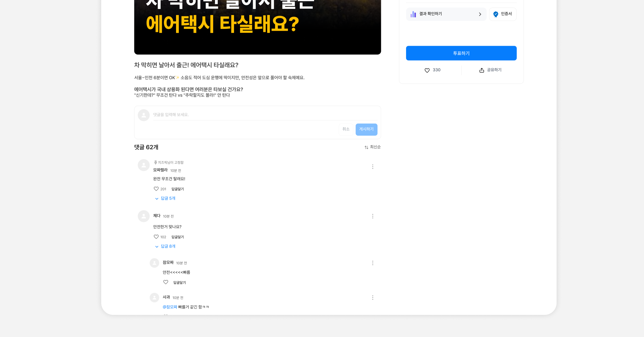Expand 답글 5개 replies under 모짜렐라

coord(165,198)
